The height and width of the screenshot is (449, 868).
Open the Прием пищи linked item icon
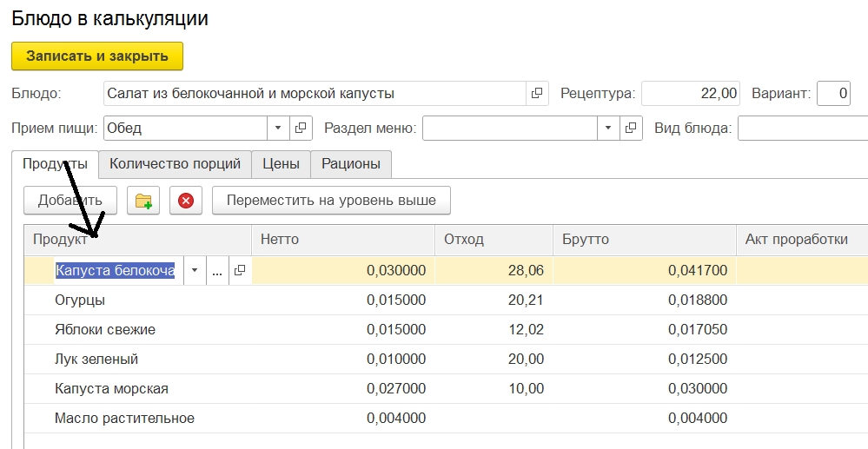tap(301, 129)
